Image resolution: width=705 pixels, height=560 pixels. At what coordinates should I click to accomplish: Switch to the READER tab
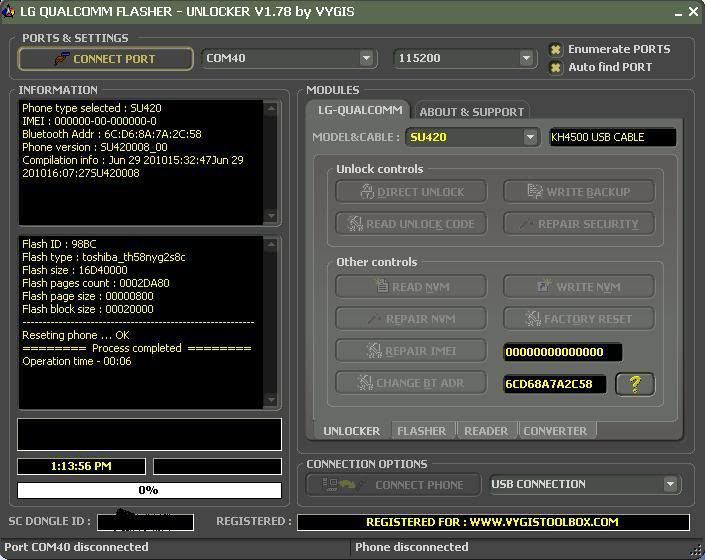tap(486, 431)
